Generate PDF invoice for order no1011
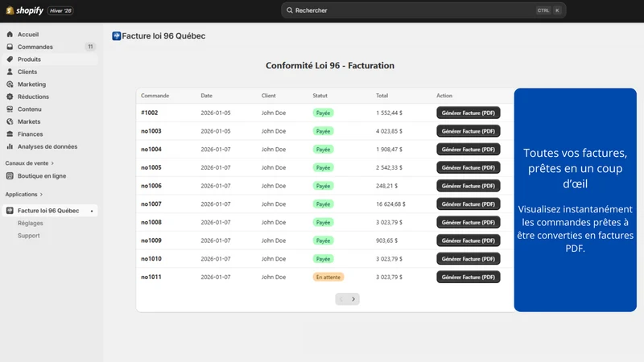644x362 pixels. tap(469, 277)
